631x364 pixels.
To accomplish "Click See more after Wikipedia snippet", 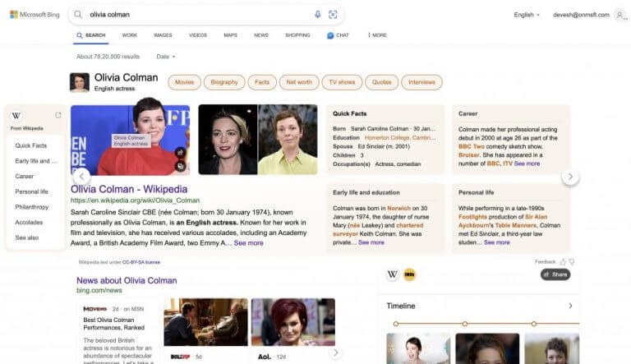I will pos(248,243).
